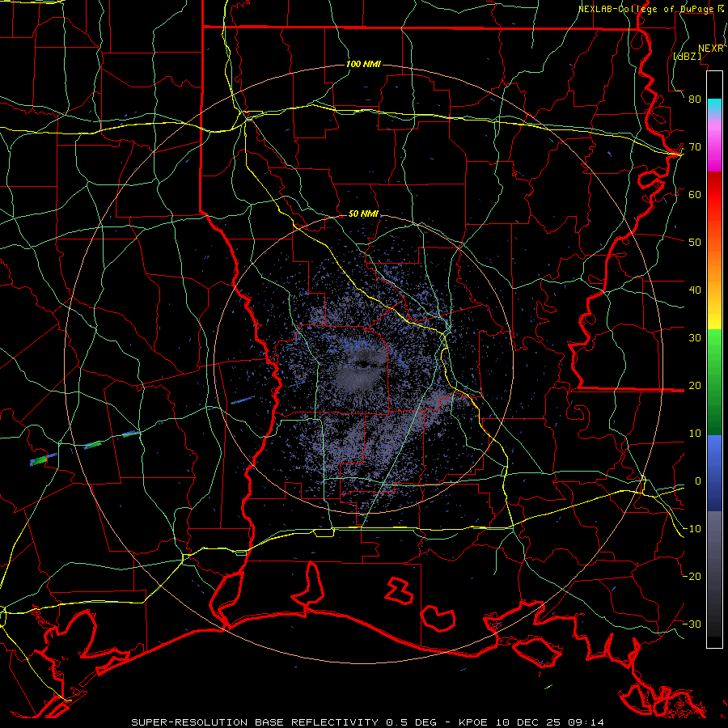Click the NEXLAB-College of DuPage title text
Viewport: 728px width, 728px height.
click(x=645, y=9)
